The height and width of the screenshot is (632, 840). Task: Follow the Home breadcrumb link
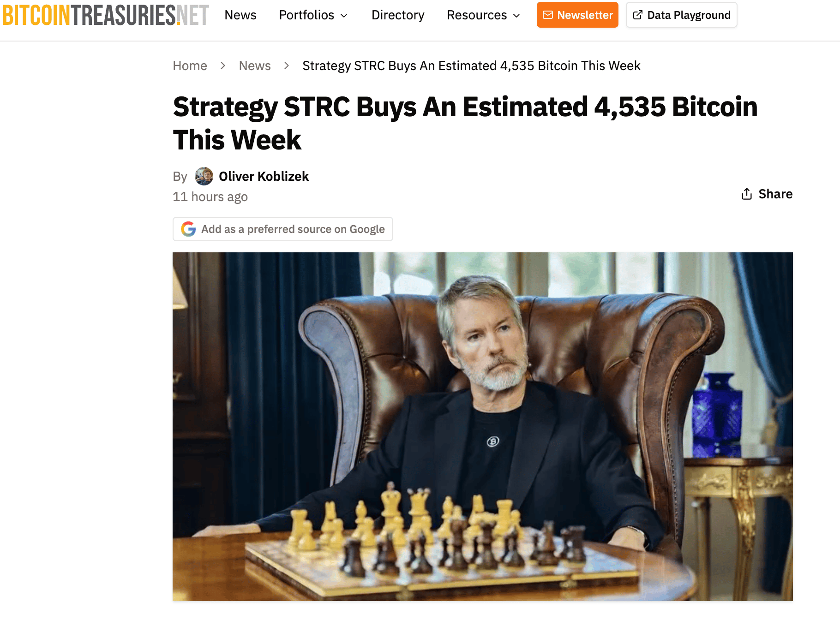pyautogui.click(x=190, y=66)
